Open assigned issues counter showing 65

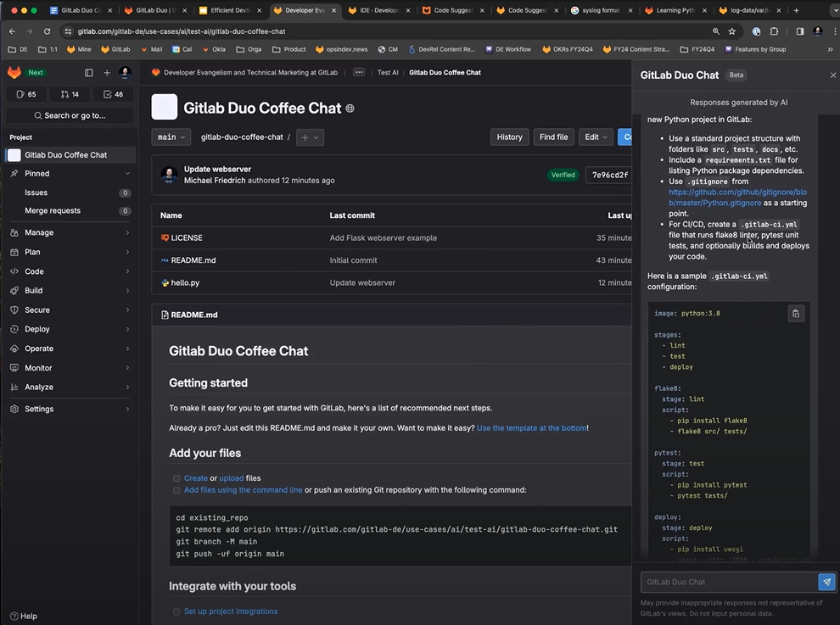click(26, 94)
